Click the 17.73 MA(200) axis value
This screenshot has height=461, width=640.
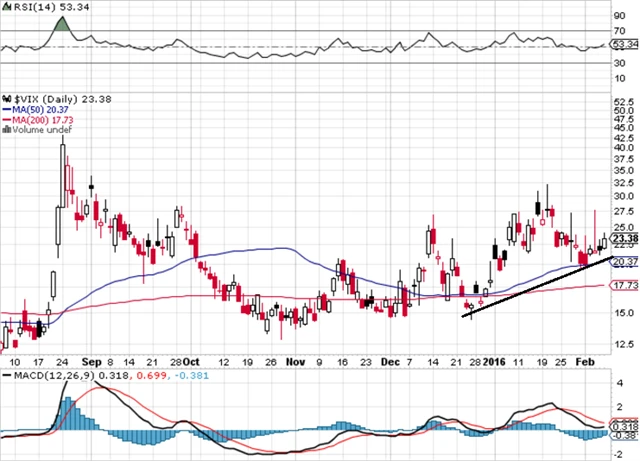tap(625, 285)
